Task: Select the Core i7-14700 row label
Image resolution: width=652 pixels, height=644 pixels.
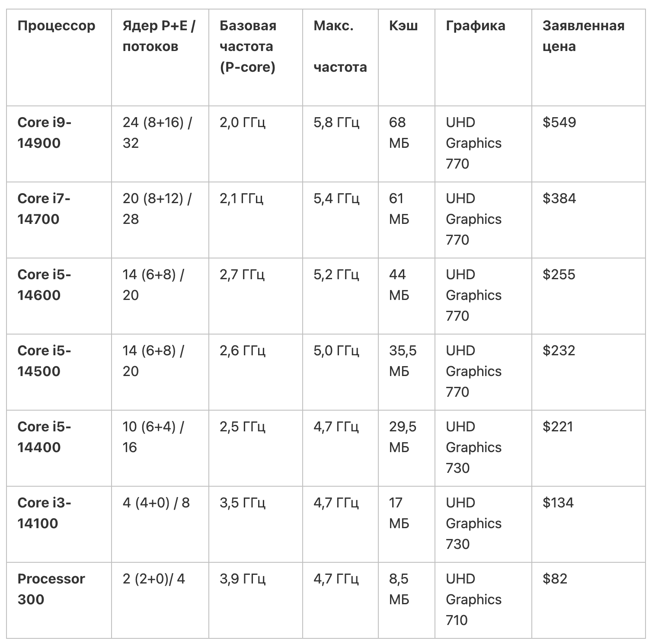Action: [x=44, y=209]
